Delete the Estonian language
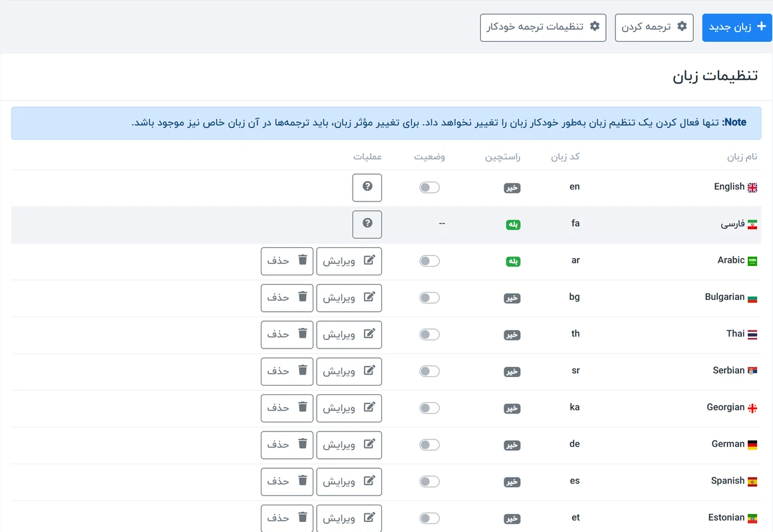 point(287,518)
